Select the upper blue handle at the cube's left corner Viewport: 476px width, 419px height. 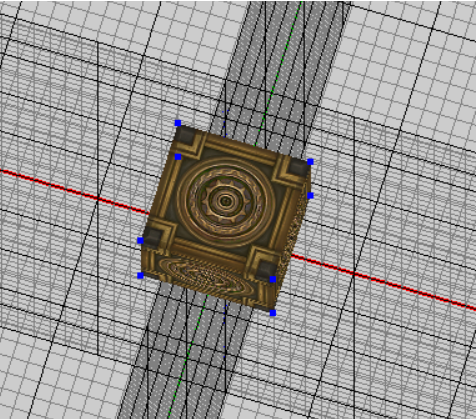click(140, 241)
